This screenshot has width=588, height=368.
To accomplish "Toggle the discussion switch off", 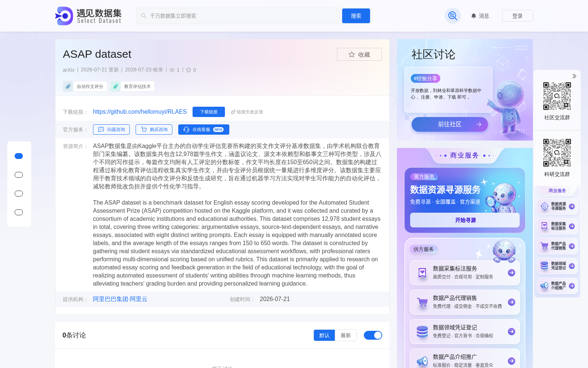I will 373,335.
